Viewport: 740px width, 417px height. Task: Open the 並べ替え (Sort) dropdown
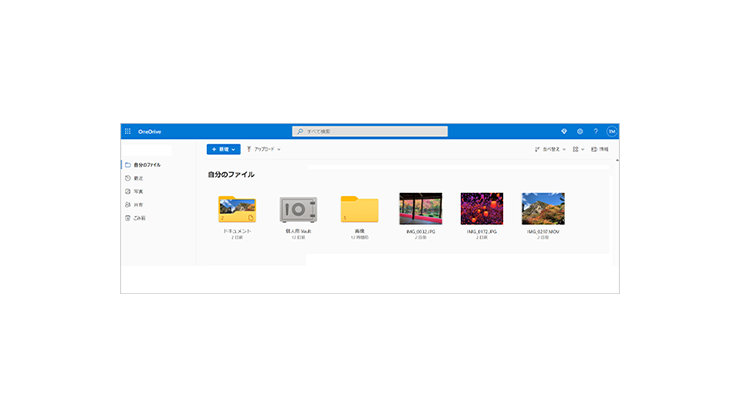[550, 149]
